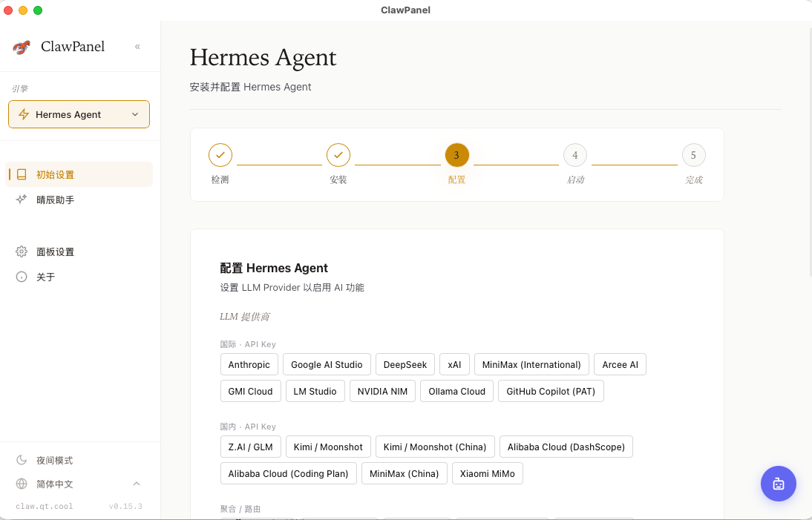This screenshot has width=812, height=520.
Task: Click the book icon beside 初始设置
Action: click(22, 174)
